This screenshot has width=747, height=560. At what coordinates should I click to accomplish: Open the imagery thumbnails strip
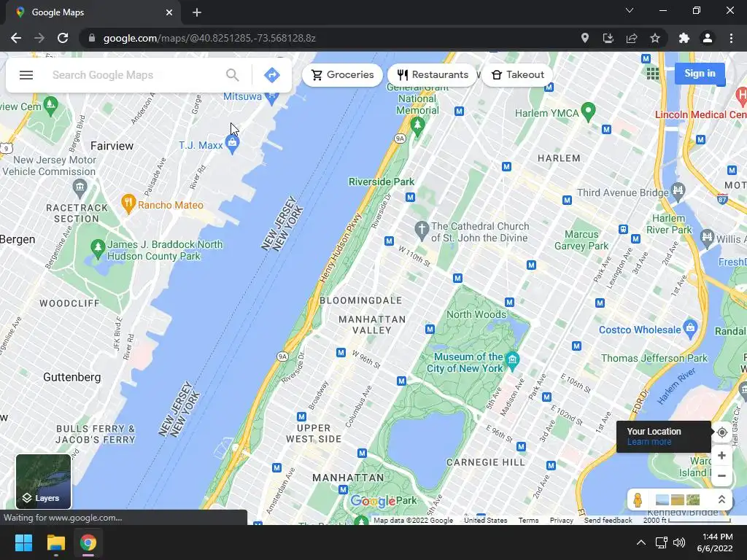[x=678, y=499]
